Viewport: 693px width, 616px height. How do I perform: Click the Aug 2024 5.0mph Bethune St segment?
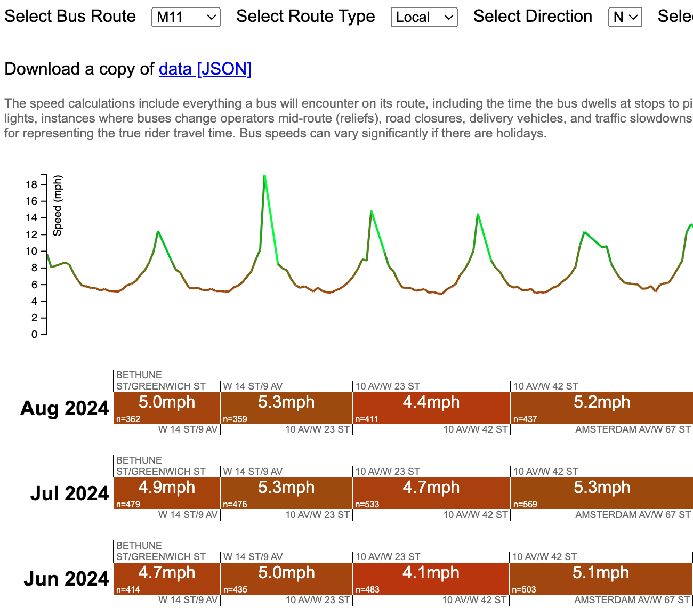[x=167, y=408]
